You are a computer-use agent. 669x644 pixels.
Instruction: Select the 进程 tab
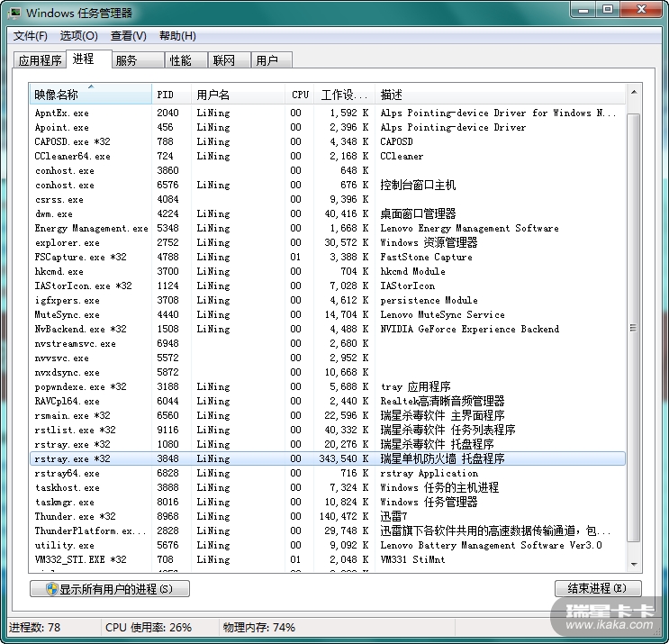[89, 59]
